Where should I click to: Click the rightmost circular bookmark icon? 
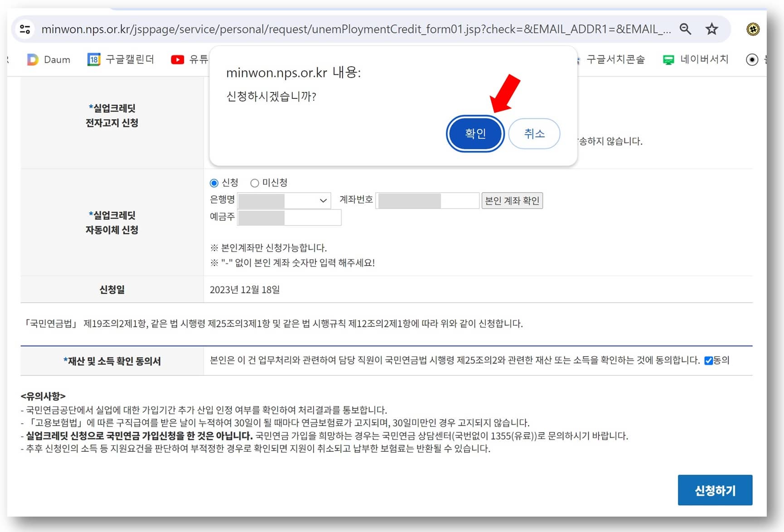click(x=751, y=59)
